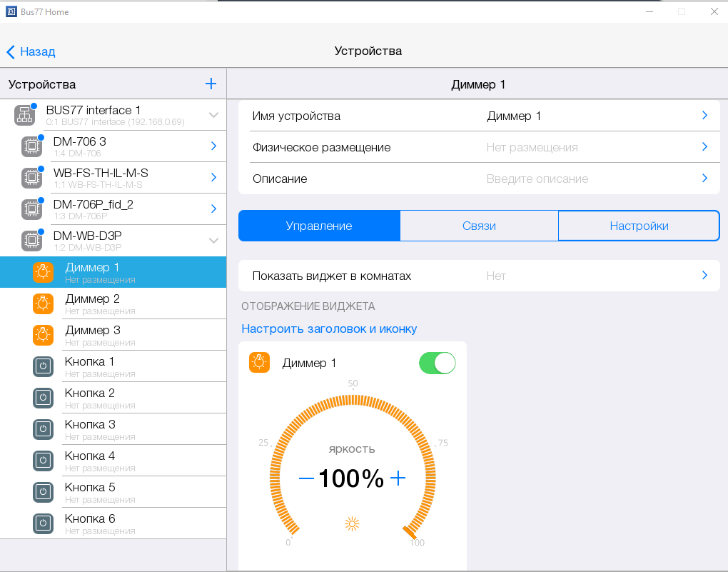Click the BUS77 interface 1 network icon
This screenshot has height=572, width=728.
coord(24,115)
